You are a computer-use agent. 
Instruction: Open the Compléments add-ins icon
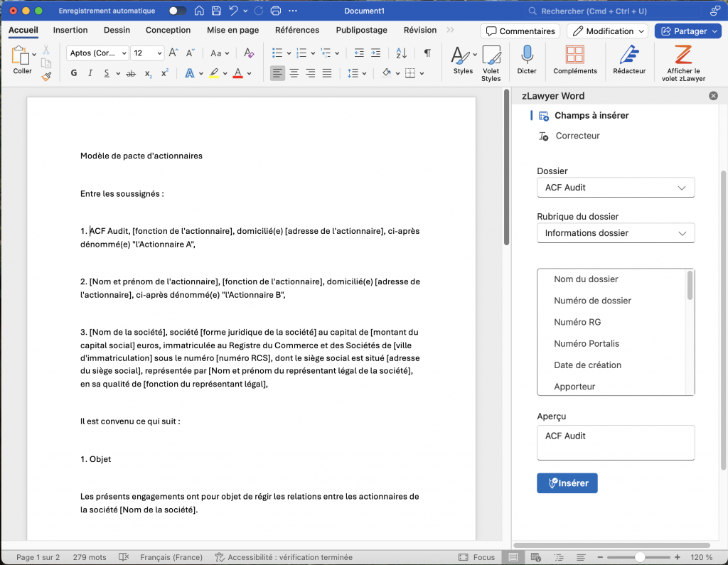point(575,56)
